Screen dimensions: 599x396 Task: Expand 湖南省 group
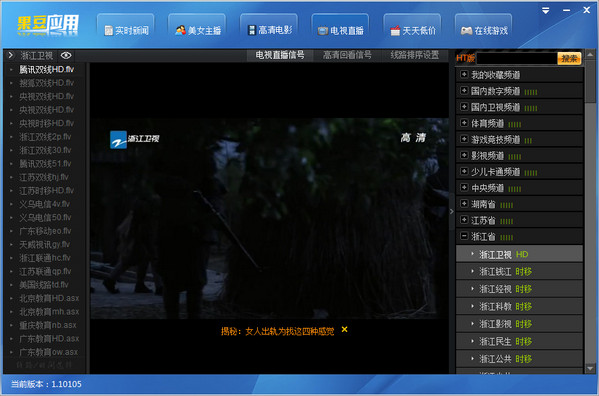pyautogui.click(x=519, y=204)
